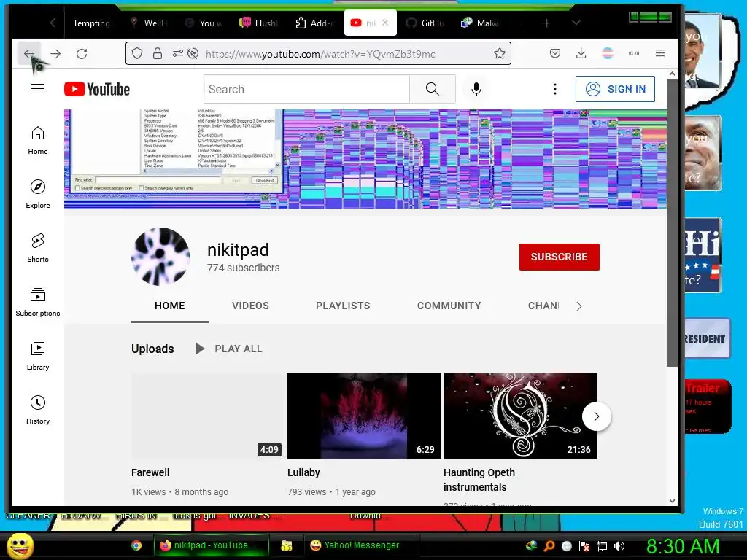
Task: Open the smiley Start button
Action: point(20,545)
